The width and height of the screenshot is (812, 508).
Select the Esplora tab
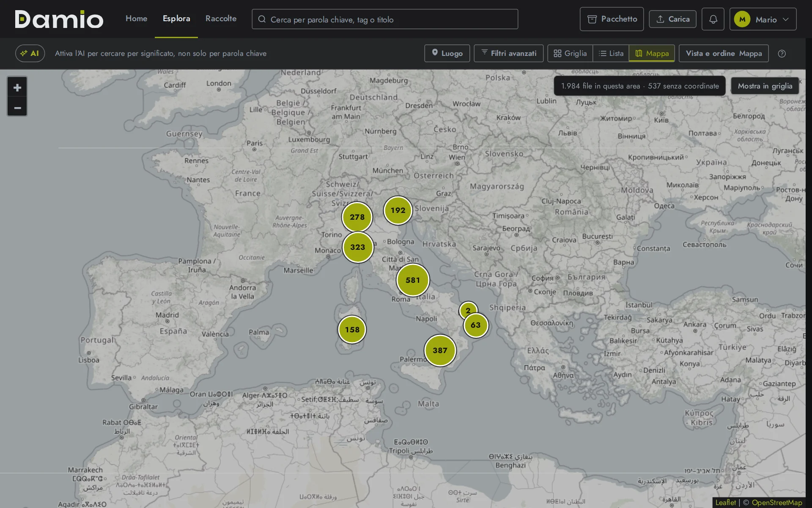pyautogui.click(x=176, y=19)
